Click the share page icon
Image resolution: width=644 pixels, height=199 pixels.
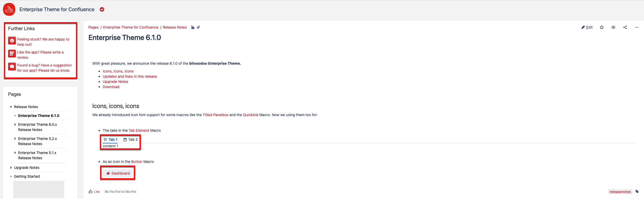pos(625,27)
